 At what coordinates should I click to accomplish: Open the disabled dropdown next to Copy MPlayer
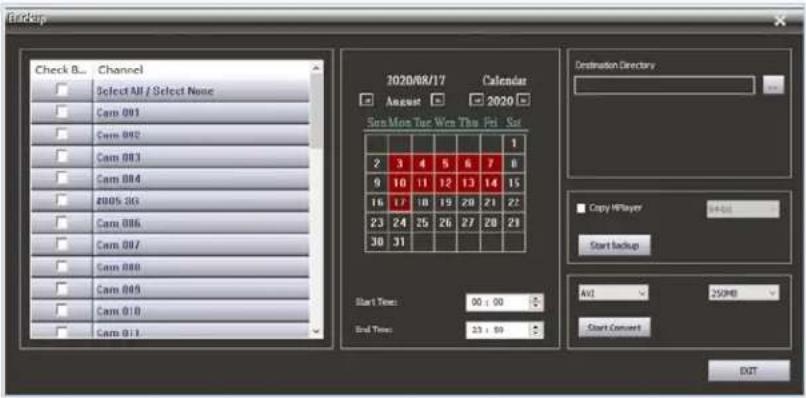(x=743, y=209)
